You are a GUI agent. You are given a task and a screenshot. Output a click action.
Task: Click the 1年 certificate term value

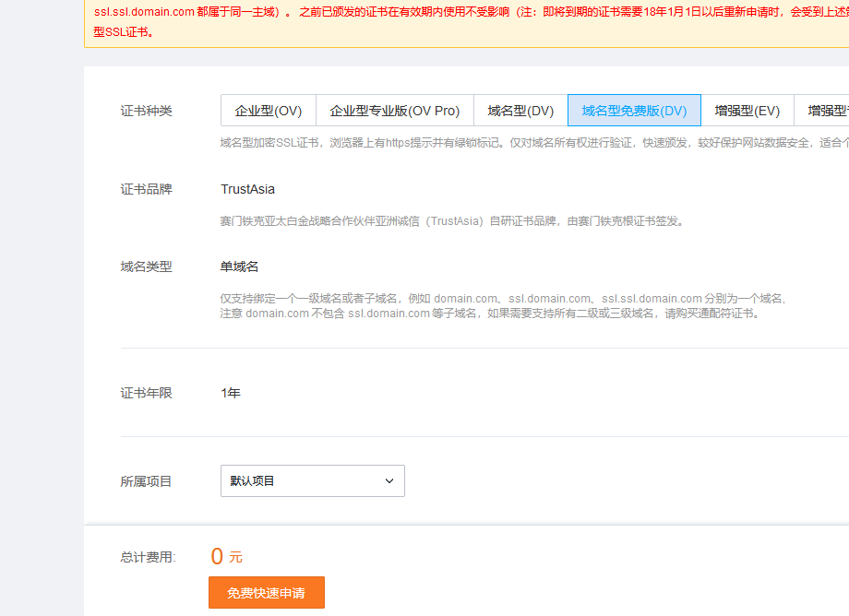[x=231, y=393]
